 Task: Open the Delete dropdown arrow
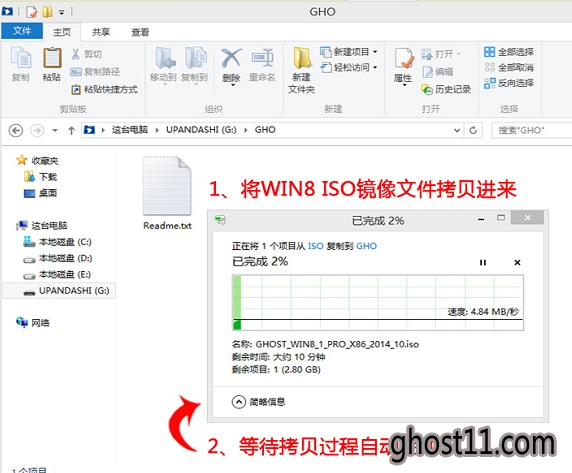click(232, 85)
